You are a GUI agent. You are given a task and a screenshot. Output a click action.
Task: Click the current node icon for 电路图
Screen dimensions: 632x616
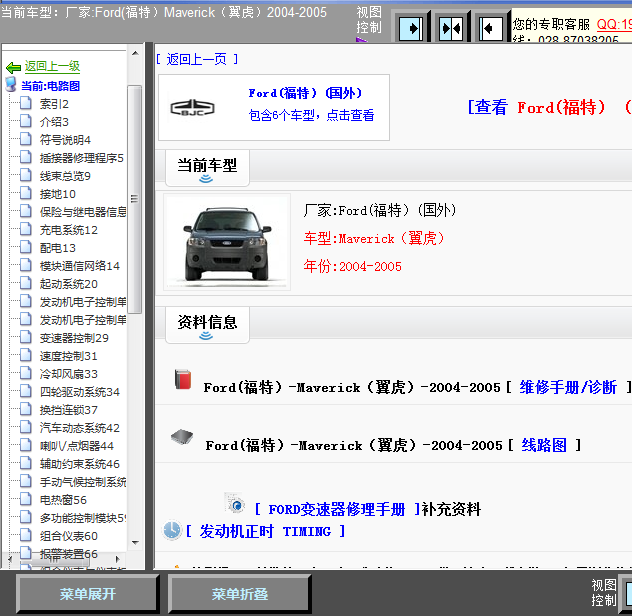(11, 84)
